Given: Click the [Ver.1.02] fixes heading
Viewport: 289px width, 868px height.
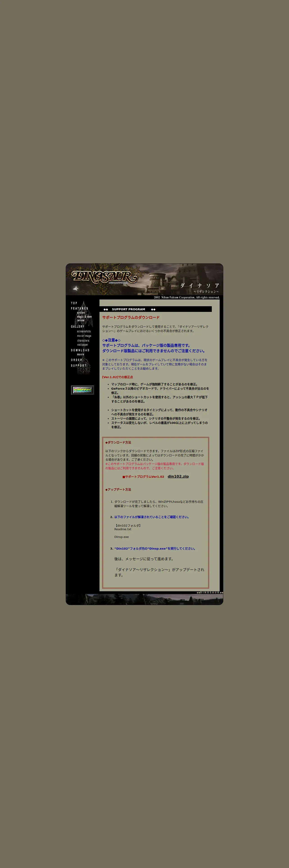Looking at the screenshot, I should [x=117, y=377].
